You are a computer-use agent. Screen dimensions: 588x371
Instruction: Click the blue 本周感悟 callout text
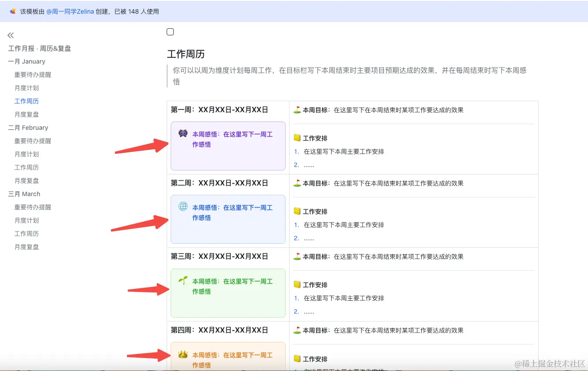[233, 212]
